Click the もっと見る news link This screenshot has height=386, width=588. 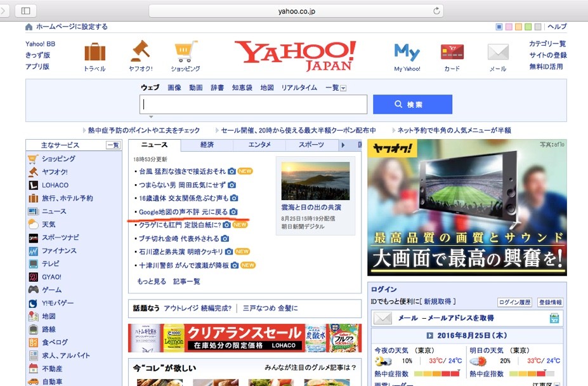click(x=152, y=282)
